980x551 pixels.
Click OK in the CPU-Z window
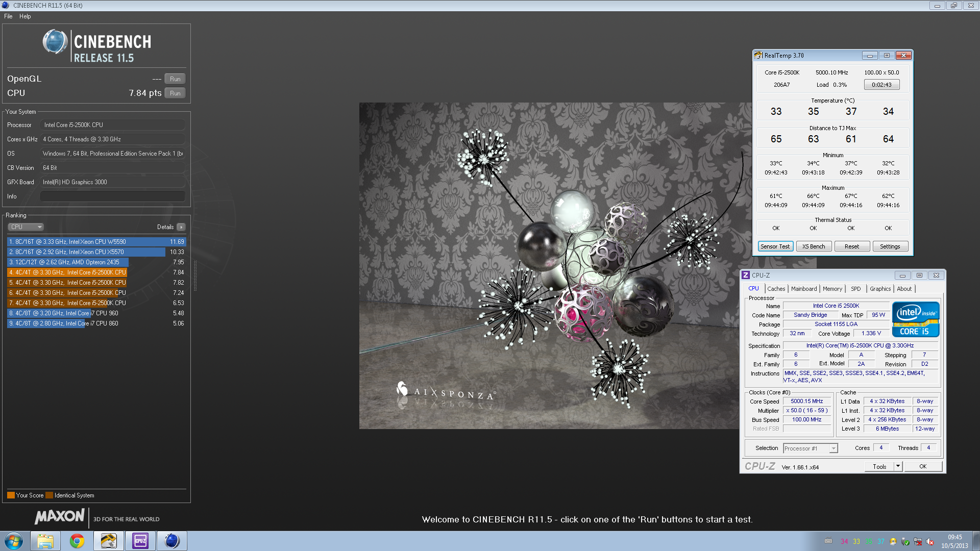923,466
